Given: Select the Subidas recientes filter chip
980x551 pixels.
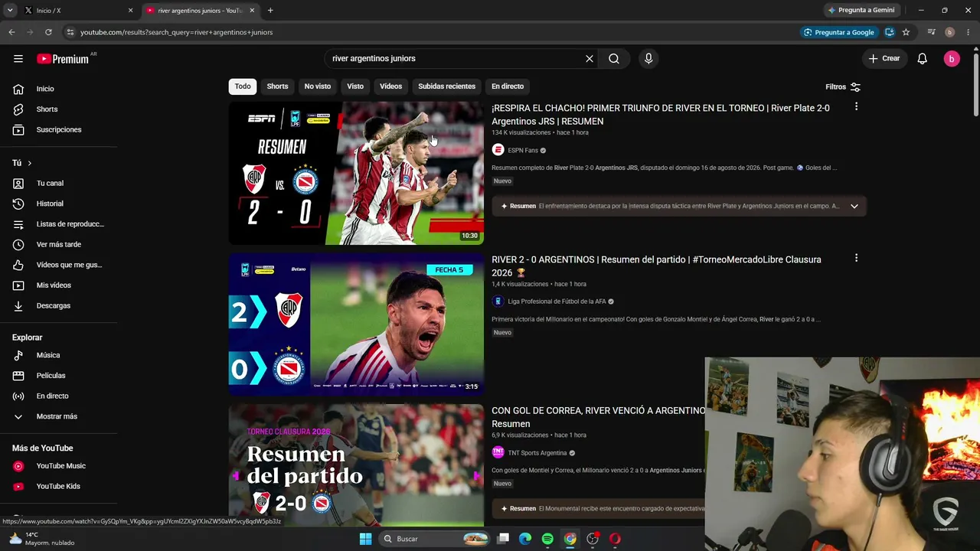Looking at the screenshot, I should click(x=446, y=86).
